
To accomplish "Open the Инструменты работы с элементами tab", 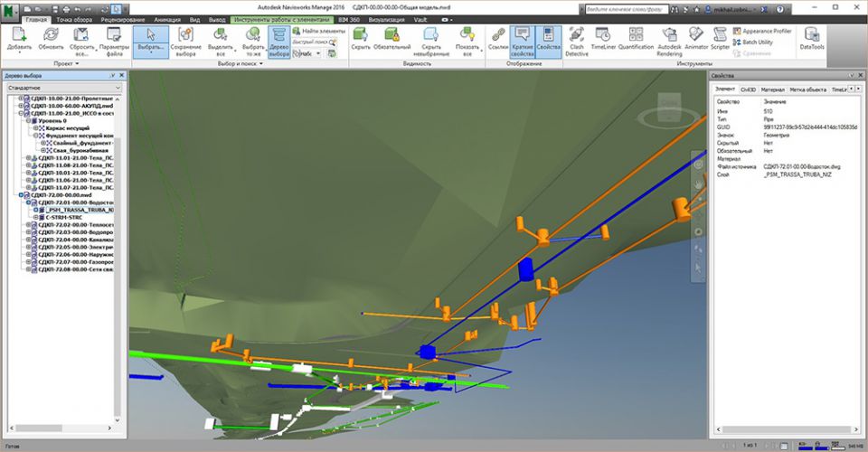I will (281, 19).
